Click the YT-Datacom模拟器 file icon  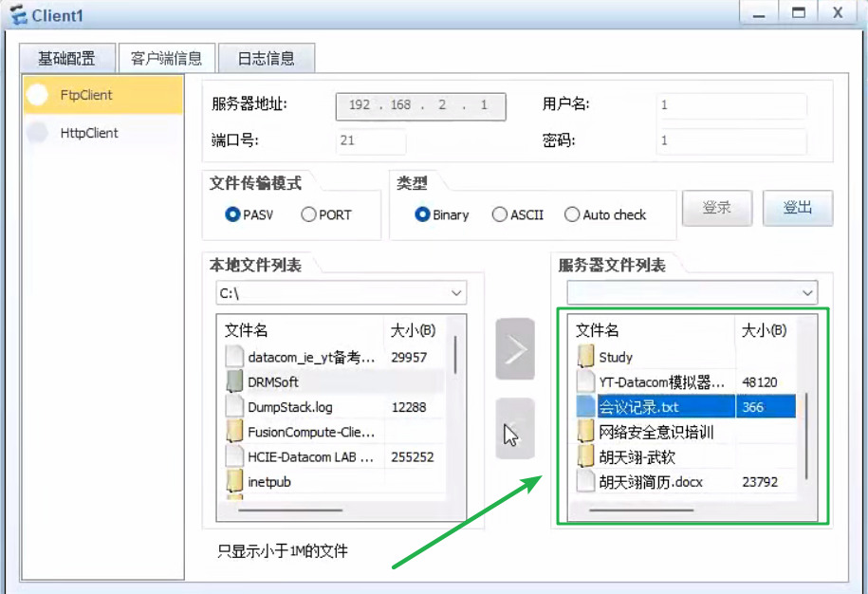point(585,381)
